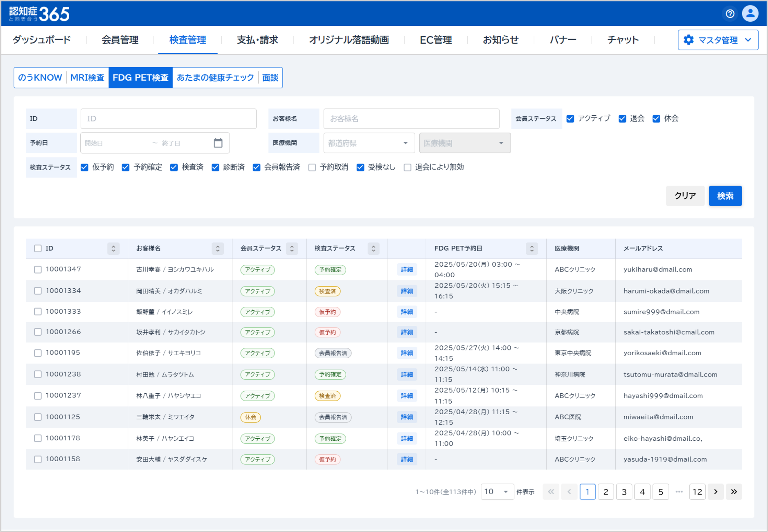Uncheck the 退会 member status checkbox
Screen dimensions: 768x532
pyautogui.click(x=622, y=119)
